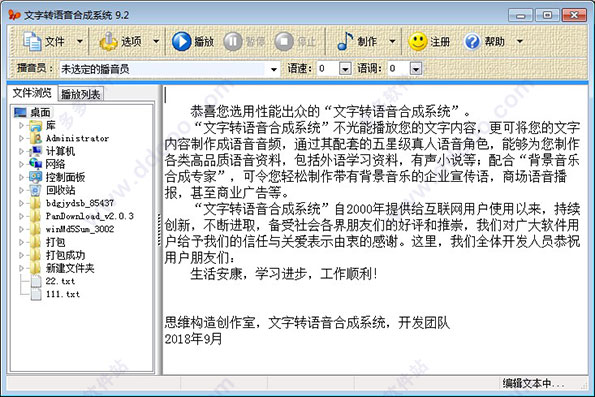Select the 控制面板 icon in the tree
The height and width of the screenshot is (397, 595).
tap(36, 177)
